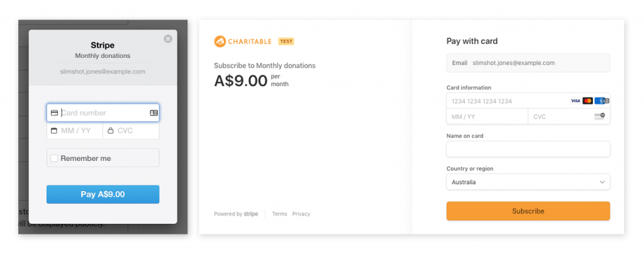644x254 pixels.
Task: Click the orange Subscribe button
Action: [528, 211]
